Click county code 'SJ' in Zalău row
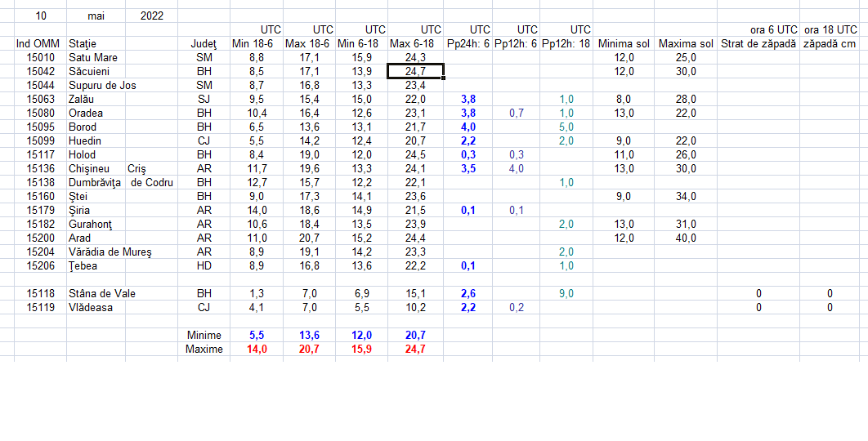868x441 pixels. tap(204, 99)
